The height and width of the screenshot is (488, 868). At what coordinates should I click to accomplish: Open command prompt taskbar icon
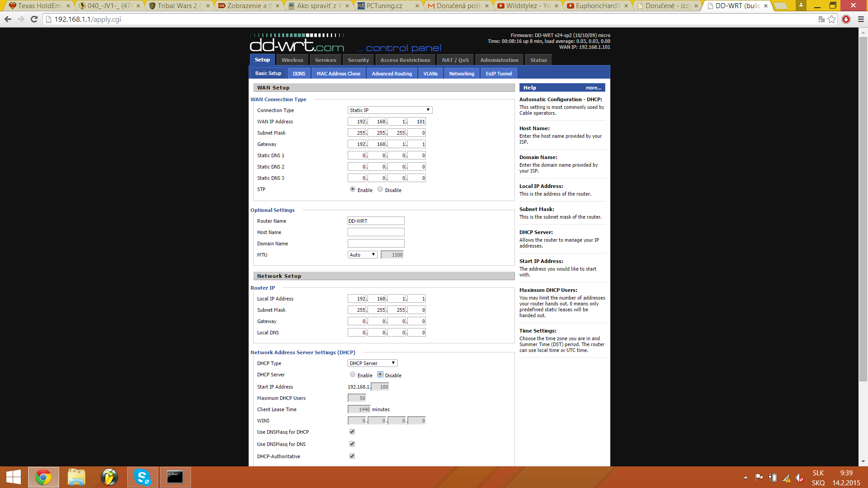pos(175,477)
